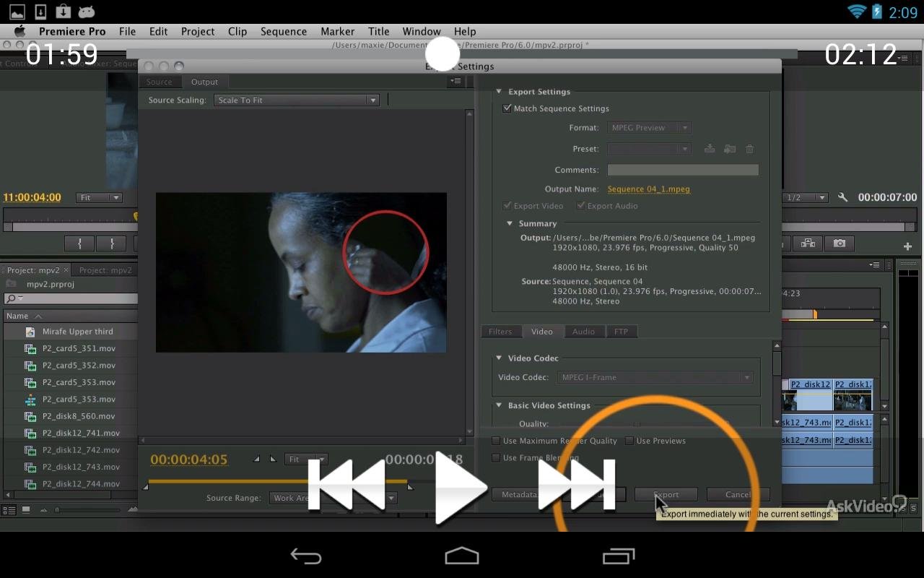Click the Extract icon beside the camera
The height and width of the screenshot is (578, 924).
tap(808, 243)
